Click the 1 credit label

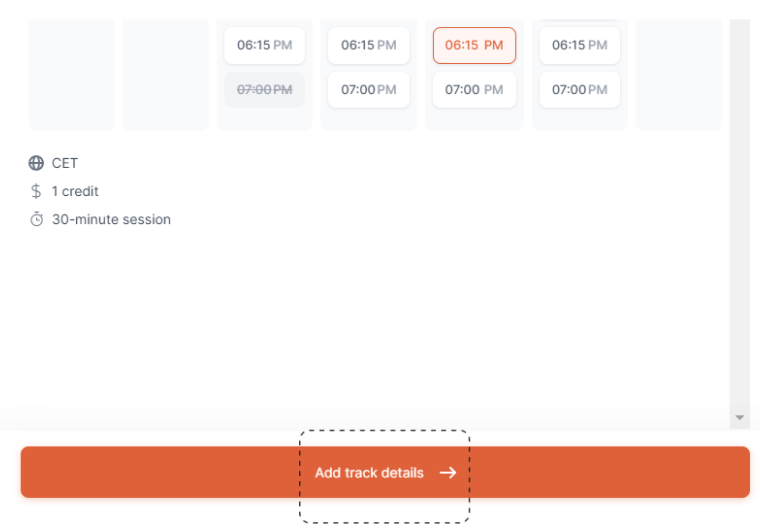tap(75, 191)
